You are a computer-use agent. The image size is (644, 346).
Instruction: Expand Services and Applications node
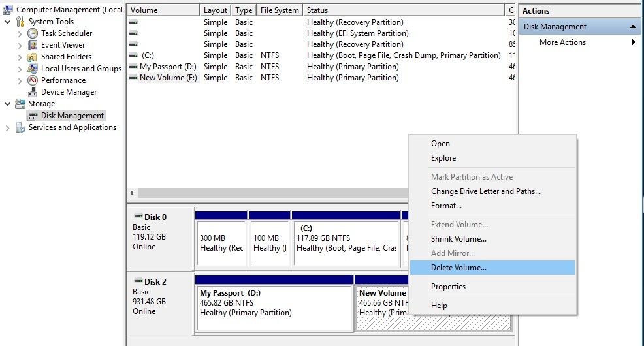(8, 128)
